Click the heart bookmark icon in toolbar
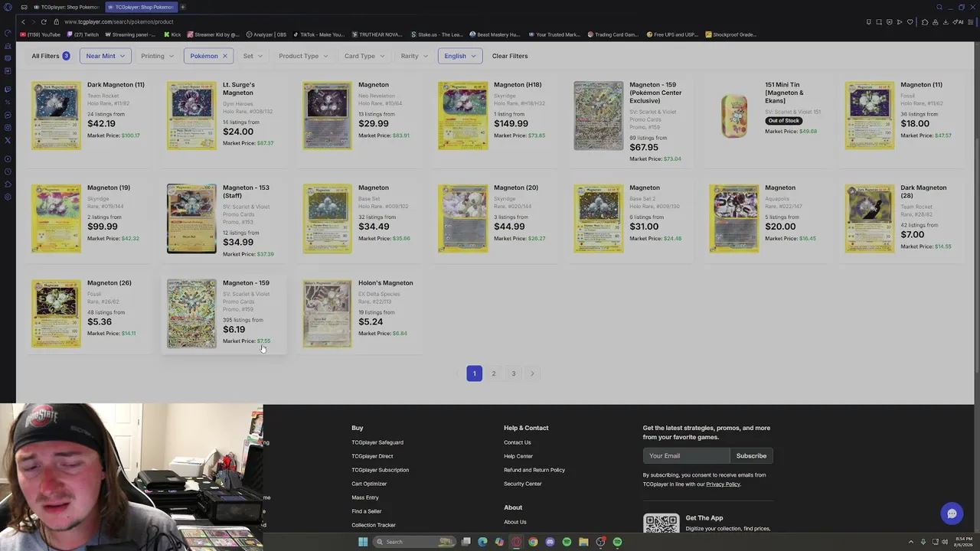The width and height of the screenshot is (980, 551). tap(910, 22)
